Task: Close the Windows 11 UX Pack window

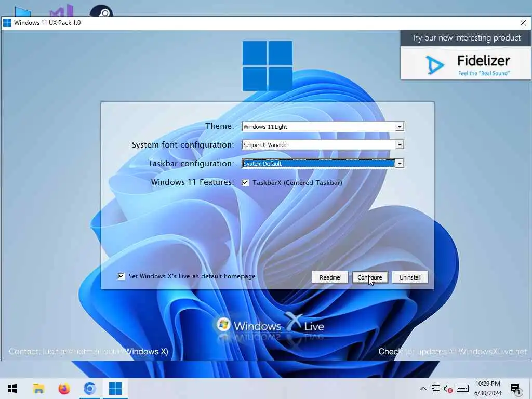Action: point(523,23)
